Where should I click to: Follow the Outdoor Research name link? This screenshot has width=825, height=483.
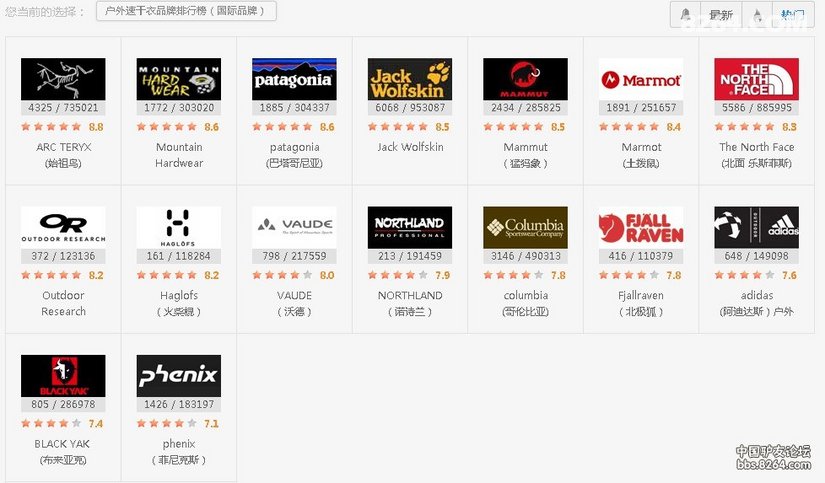tap(63, 303)
